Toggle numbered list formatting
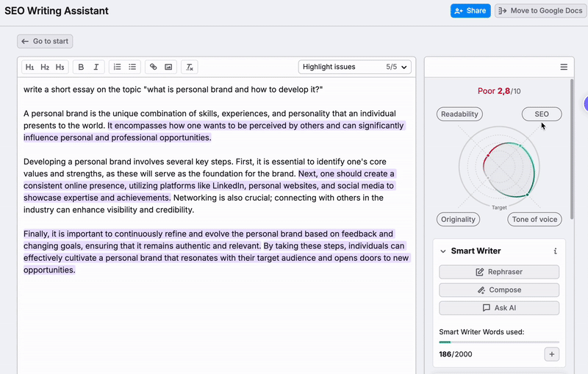Screen dimensions: 588x374 (x=117, y=67)
